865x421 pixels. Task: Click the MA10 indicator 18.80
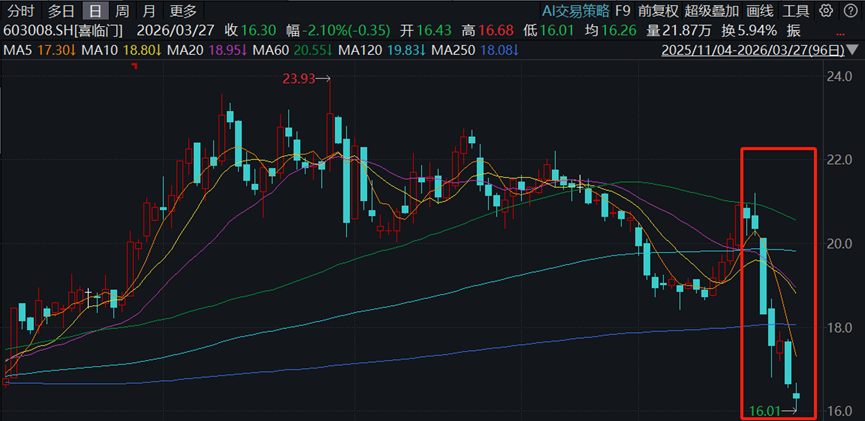[x=142, y=51]
